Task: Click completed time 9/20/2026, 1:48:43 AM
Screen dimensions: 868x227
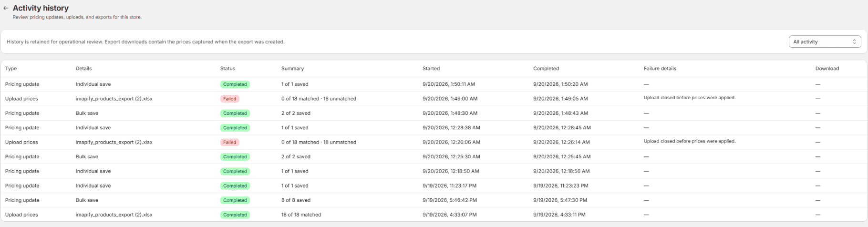Action: [x=560, y=113]
